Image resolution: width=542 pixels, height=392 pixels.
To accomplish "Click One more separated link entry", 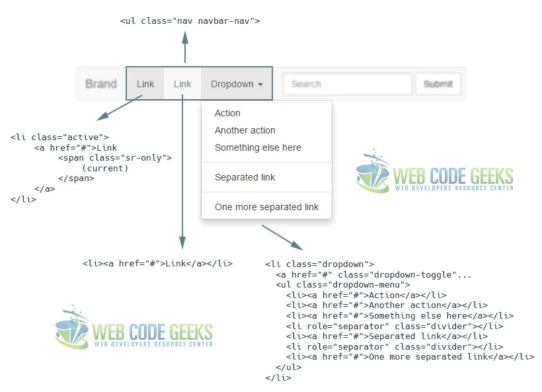I will click(266, 207).
